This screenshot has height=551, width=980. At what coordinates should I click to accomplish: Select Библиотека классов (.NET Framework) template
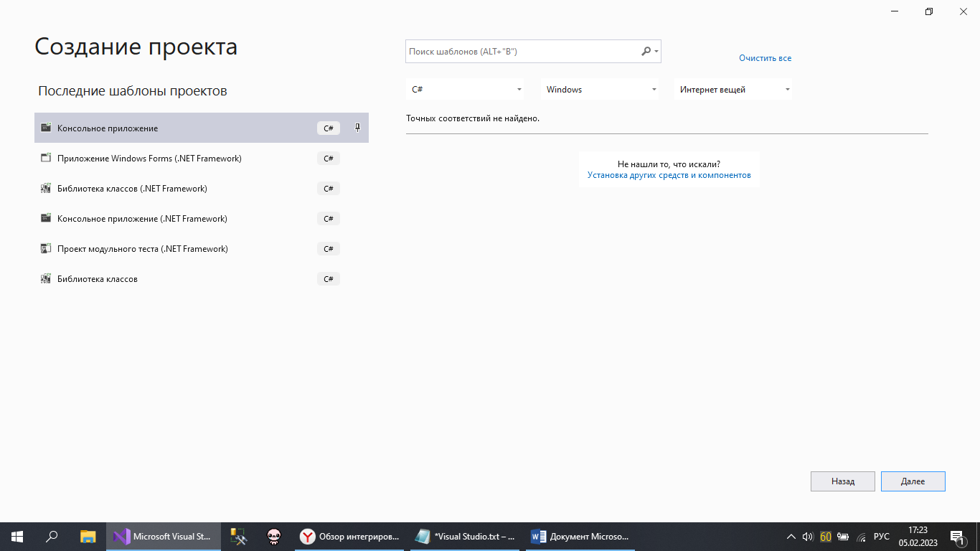[132, 189]
